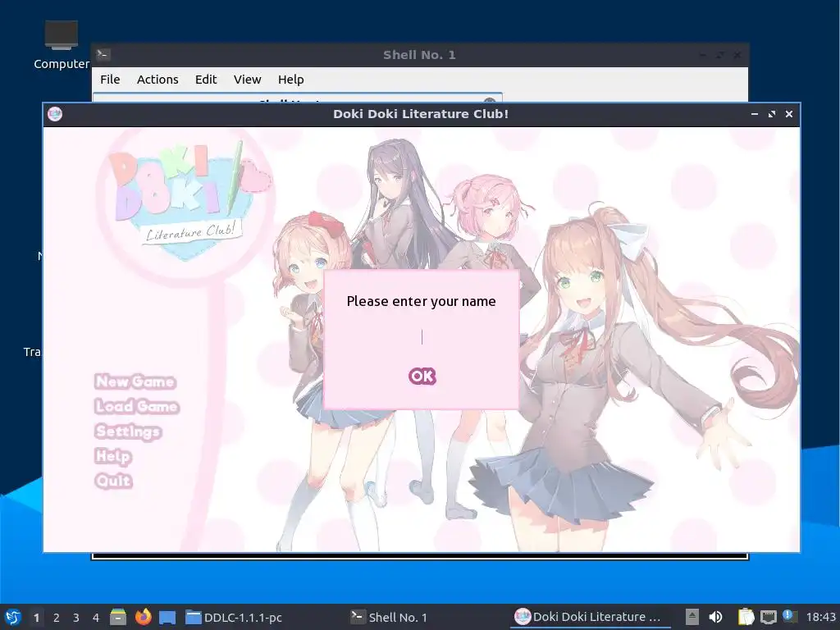Open the Computer desktop icon

coord(61,45)
